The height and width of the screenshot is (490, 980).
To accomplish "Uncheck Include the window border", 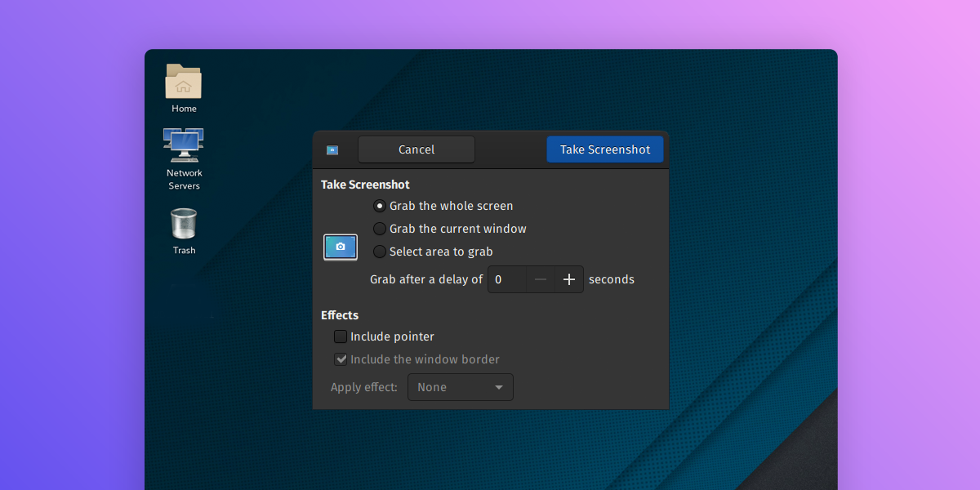I will [x=341, y=359].
